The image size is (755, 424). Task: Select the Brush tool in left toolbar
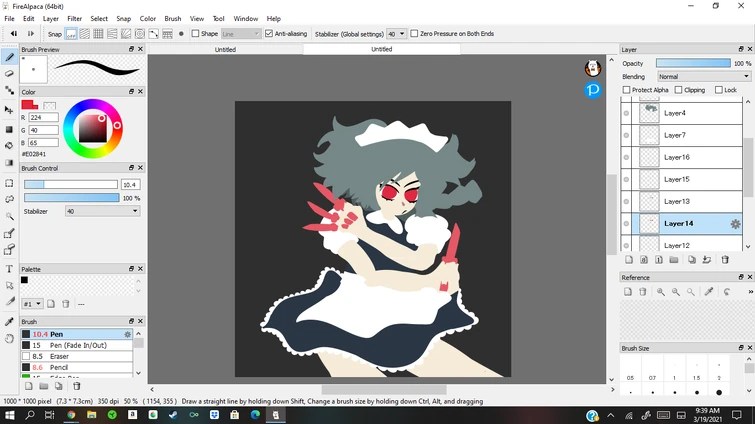click(x=9, y=57)
